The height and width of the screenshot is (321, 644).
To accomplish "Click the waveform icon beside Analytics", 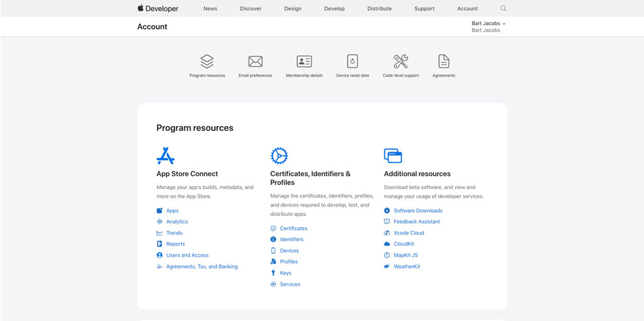I will 159,222.
